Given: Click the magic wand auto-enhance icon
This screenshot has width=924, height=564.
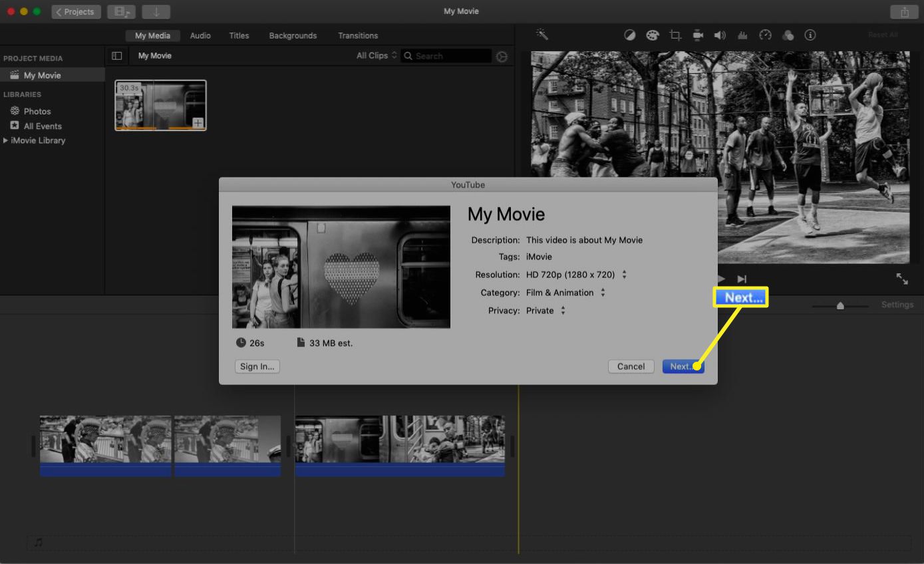Looking at the screenshot, I should point(542,35).
